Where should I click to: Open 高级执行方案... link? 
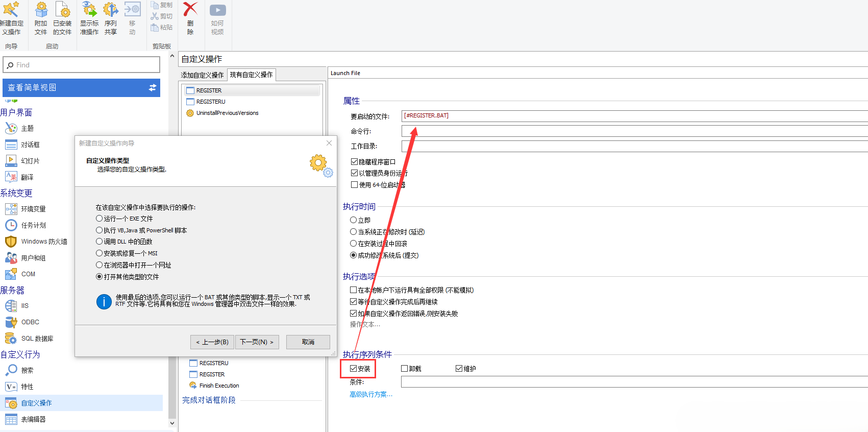pos(371,394)
